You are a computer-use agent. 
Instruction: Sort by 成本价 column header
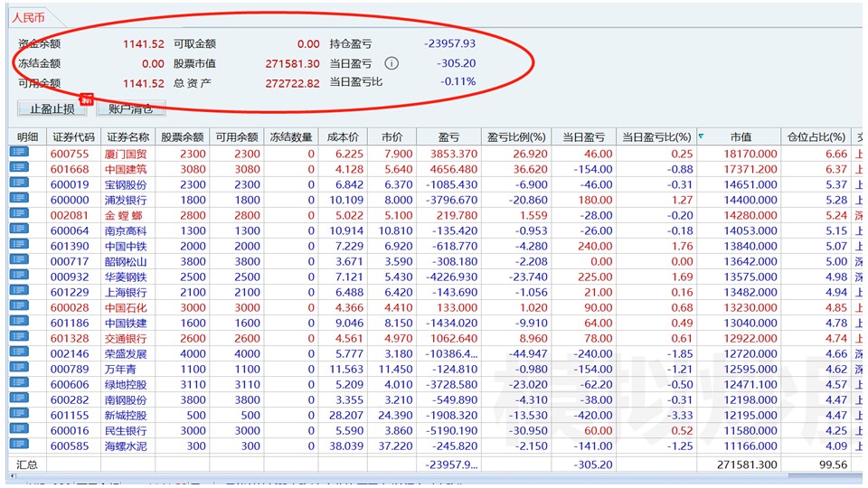tap(343, 137)
